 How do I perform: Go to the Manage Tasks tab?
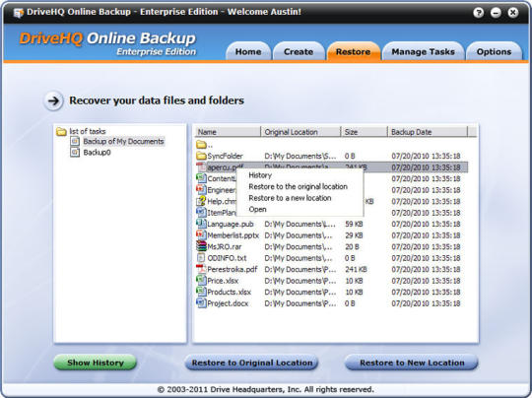pos(423,51)
